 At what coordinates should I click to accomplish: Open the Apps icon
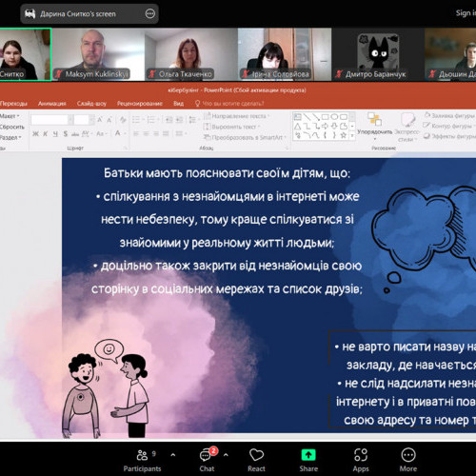(361, 455)
